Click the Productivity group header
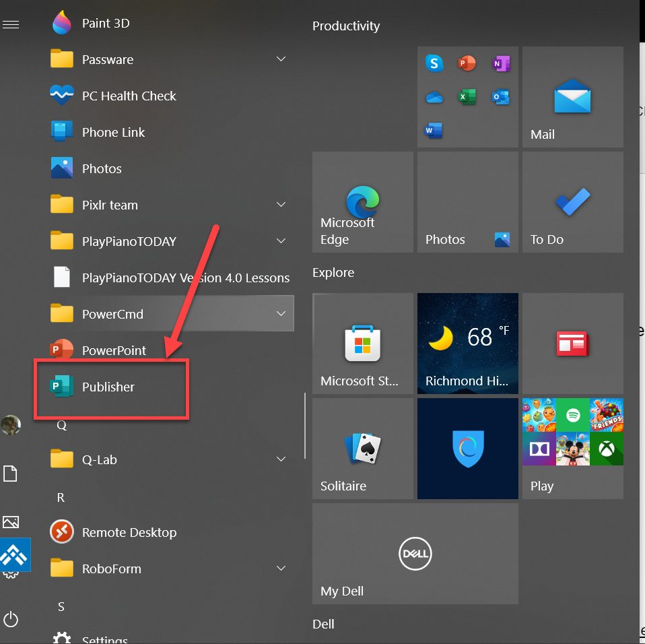645x644 pixels. [x=346, y=26]
